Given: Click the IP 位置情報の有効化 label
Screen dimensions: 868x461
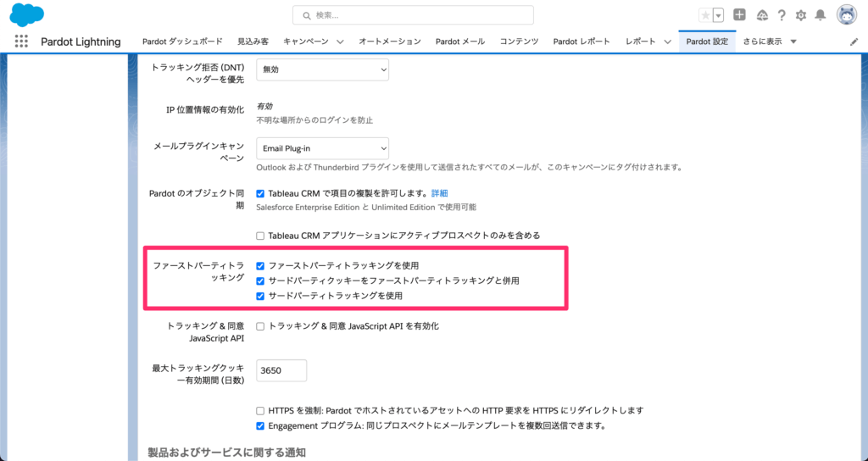Looking at the screenshot, I should click(205, 109).
